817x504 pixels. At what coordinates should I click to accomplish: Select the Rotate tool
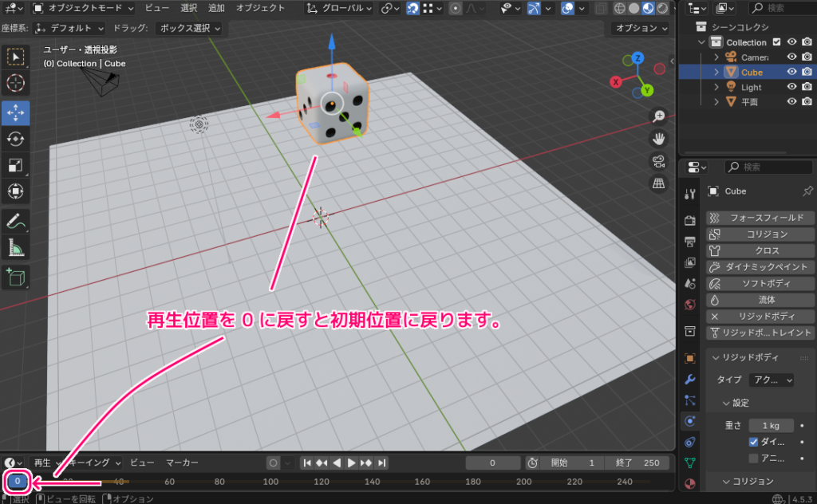[x=17, y=139]
